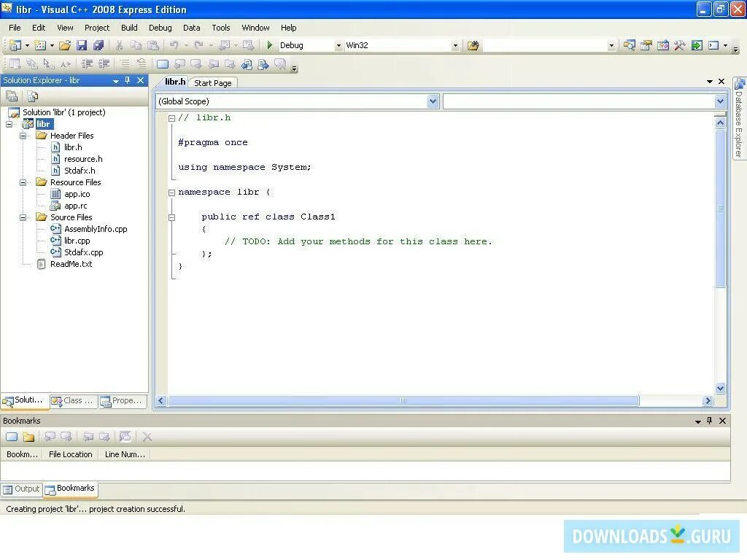This screenshot has height=560, width=747.
Task: Click the editor vertical scrollbar thumb
Action: [720, 208]
